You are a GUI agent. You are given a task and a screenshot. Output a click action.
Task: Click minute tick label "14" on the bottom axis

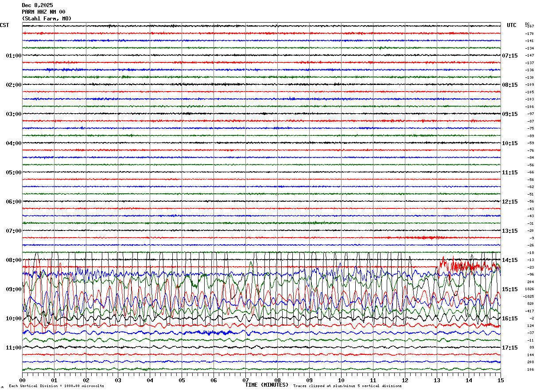pos(469,380)
